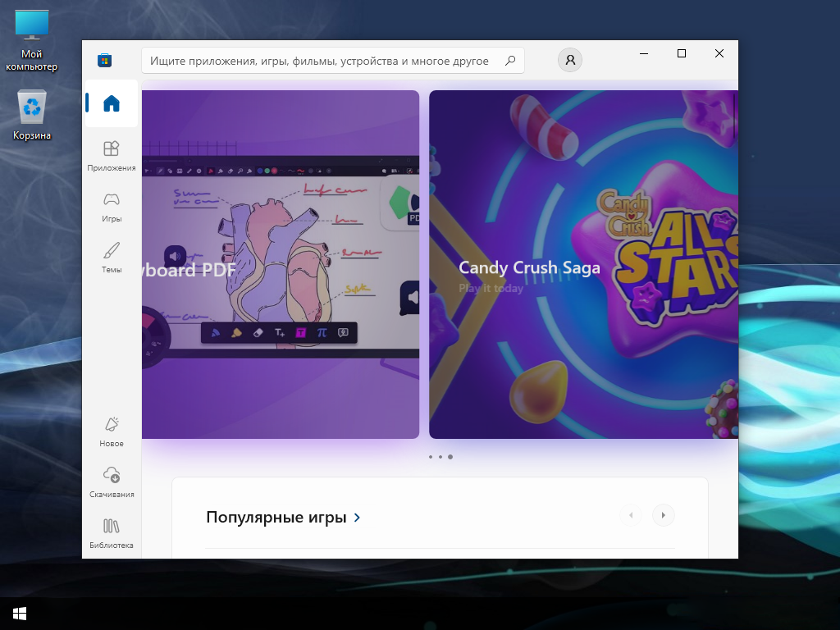Expand Популярные игры with the chevron arrow
This screenshot has width=840, height=630.
[x=358, y=518]
